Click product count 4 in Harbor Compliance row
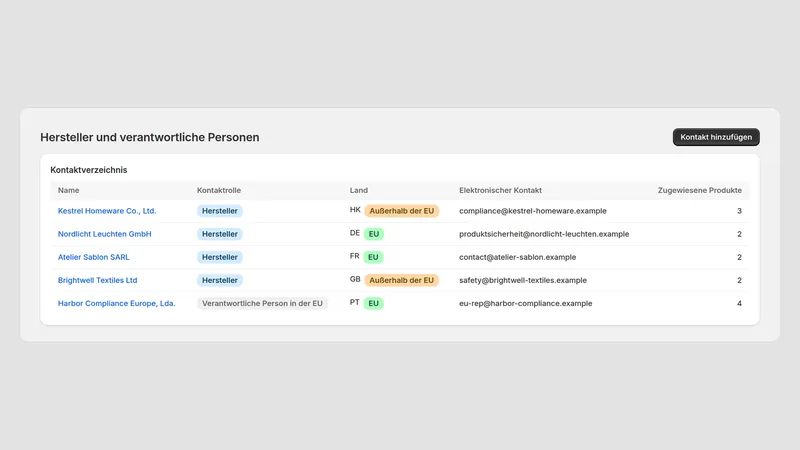Screen dimensions: 800x450 [x=739, y=303]
